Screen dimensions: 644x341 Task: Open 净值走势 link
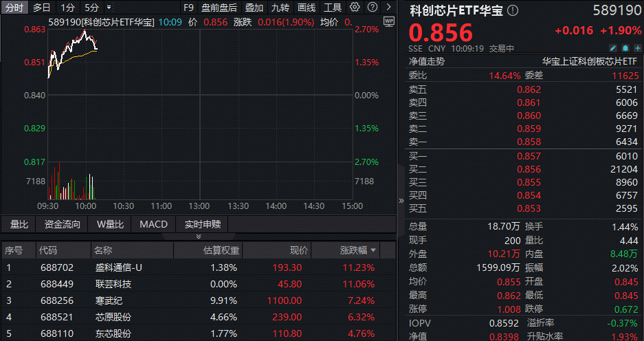[427, 61]
